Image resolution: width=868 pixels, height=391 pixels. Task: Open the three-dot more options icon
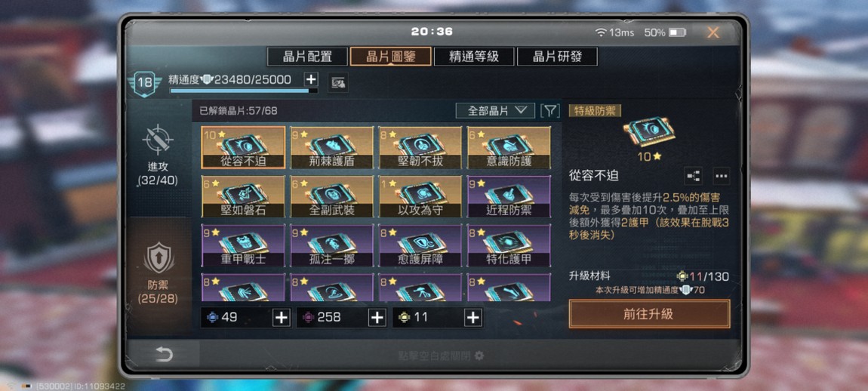coord(721,176)
